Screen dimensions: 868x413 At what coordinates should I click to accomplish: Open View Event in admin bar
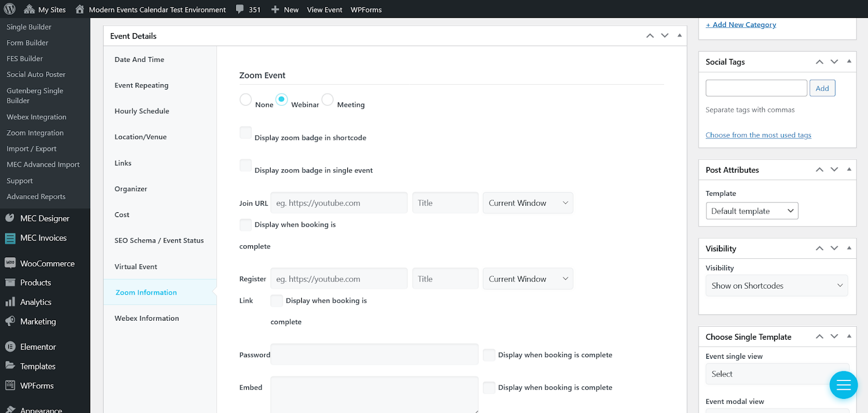(324, 10)
